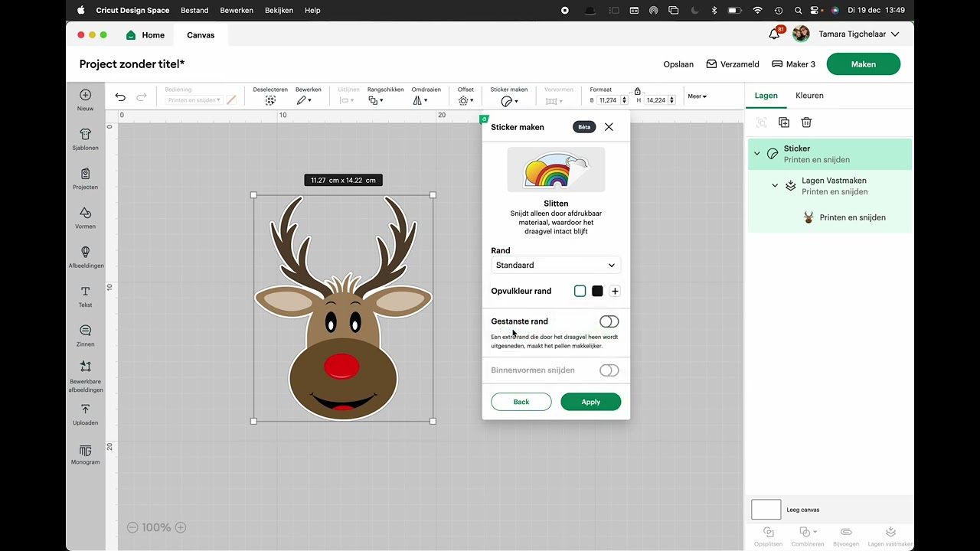This screenshot has width=980, height=551.
Task: Click the redo arrow
Action: point(142,97)
